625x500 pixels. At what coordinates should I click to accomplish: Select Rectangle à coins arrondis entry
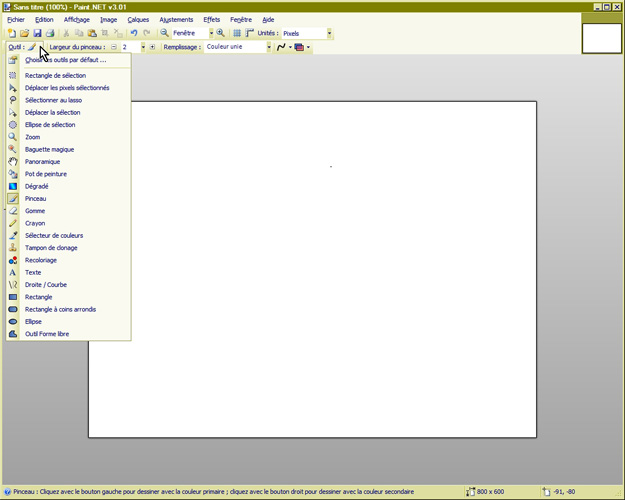[60, 309]
